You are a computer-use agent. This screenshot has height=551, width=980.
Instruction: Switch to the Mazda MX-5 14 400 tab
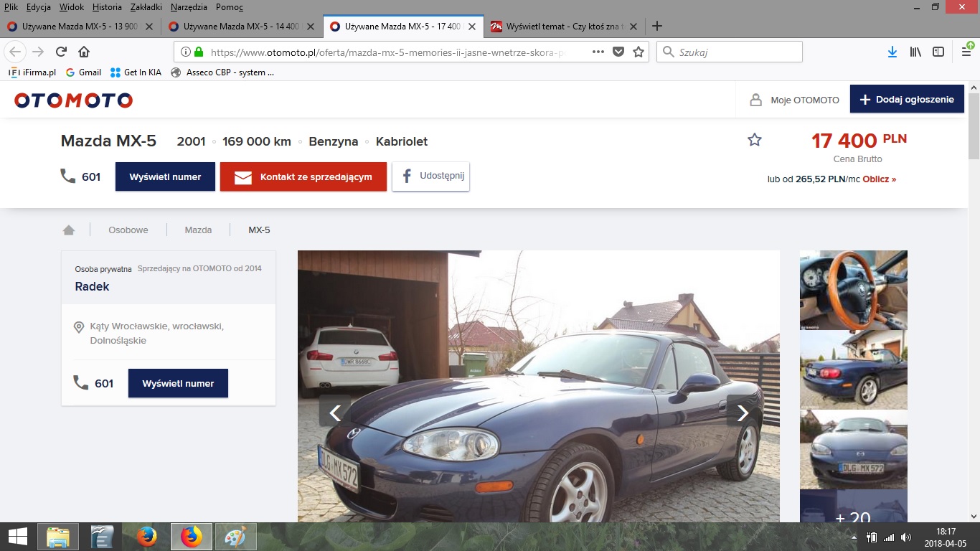(241, 26)
